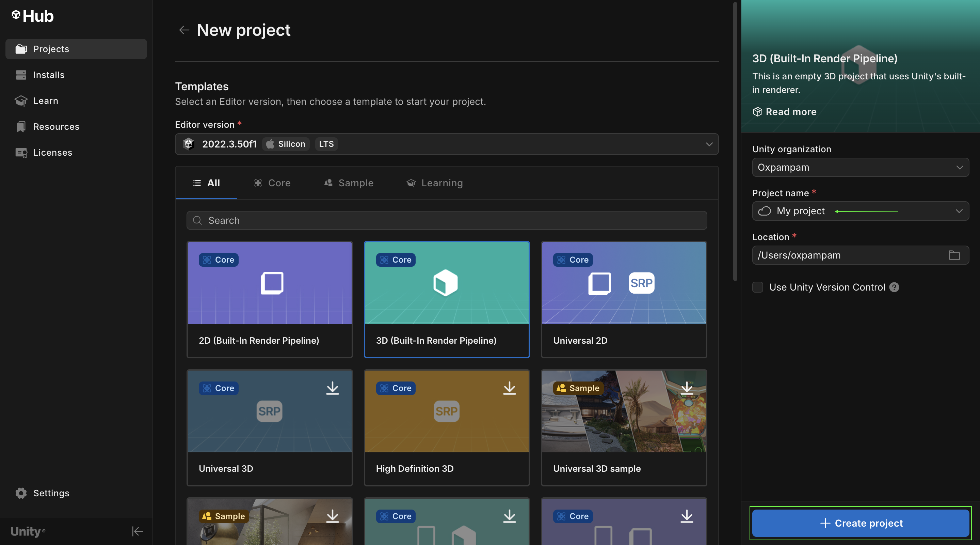Click download icon on High Definition 3D template

[x=509, y=388]
